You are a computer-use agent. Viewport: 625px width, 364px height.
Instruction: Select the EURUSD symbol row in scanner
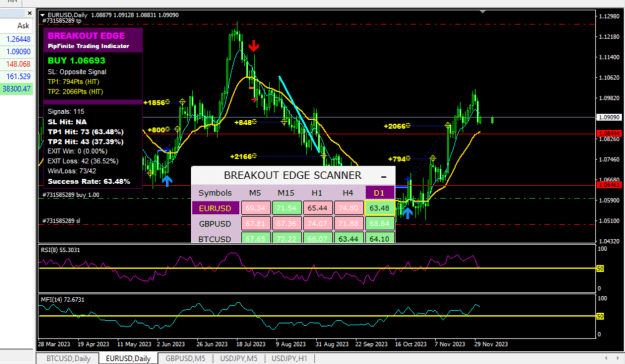click(x=215, y=208)
